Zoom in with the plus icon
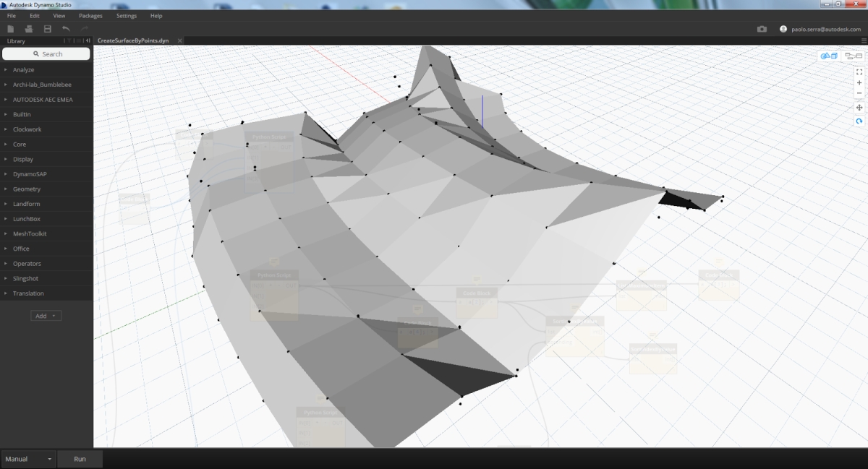Image resolution: width=868 pixels, height=469 pixels. 859,82
